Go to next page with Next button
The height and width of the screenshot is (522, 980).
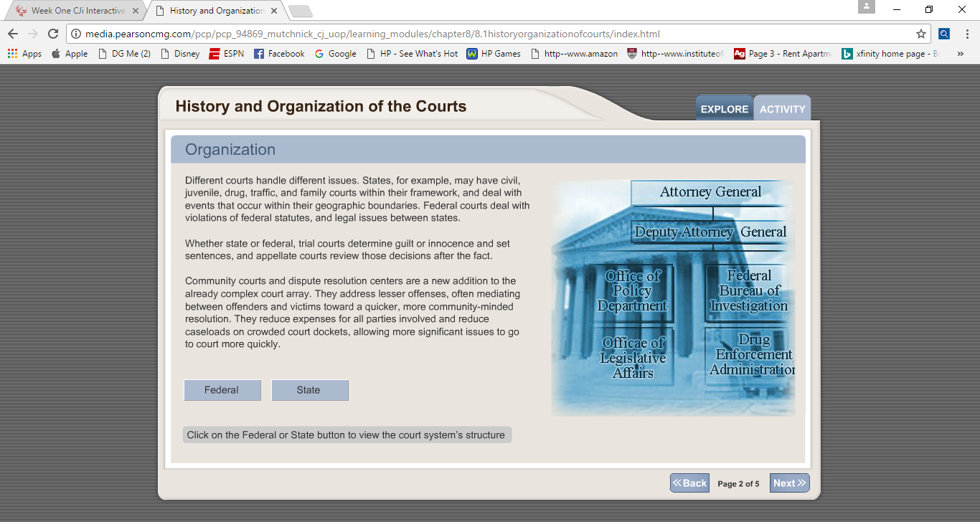click(x=789, y=483)
